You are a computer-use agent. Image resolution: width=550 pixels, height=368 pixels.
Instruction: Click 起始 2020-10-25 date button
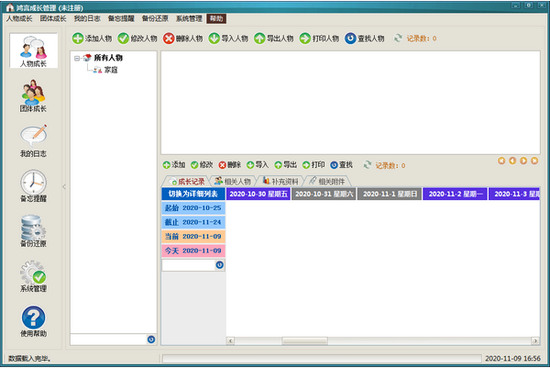193,208
